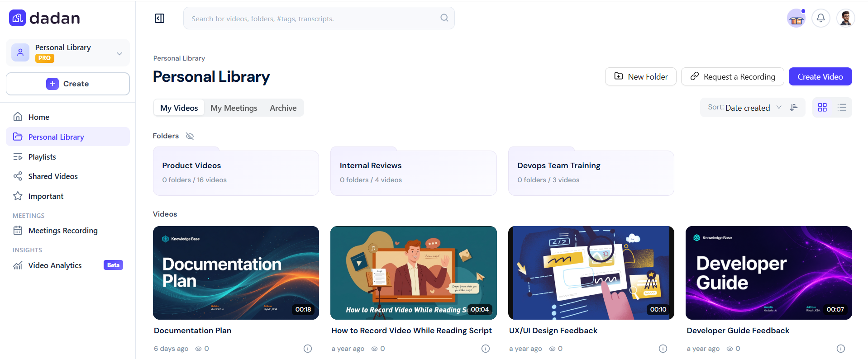Click the Video Analytics chart icon
The width and height of the screenshot is (868, 359).
click(x=18, y=265)
